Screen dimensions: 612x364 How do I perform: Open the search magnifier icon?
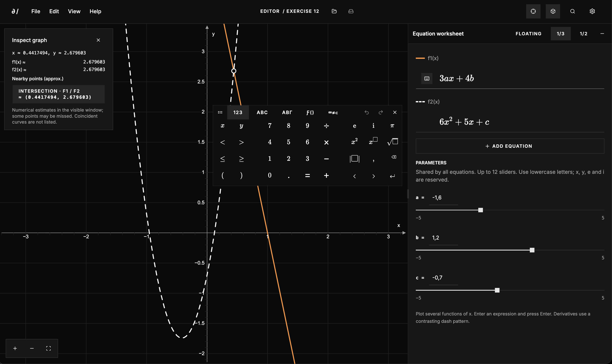coord(572,11)
